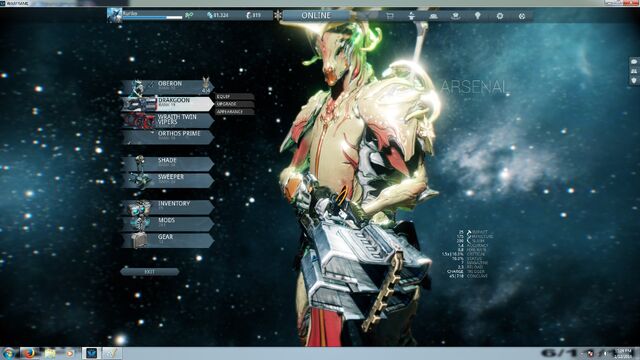The height and width of the screenshot is (360, 640).
Task: Choose Equip for the Drakgoon
Action: pos(235,97)
